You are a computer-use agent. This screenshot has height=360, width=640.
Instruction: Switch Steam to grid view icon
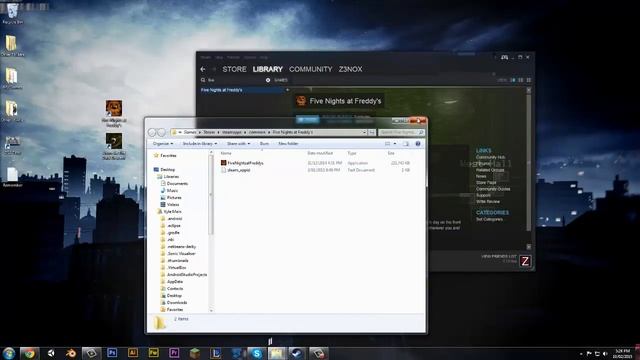click(529, 80)
